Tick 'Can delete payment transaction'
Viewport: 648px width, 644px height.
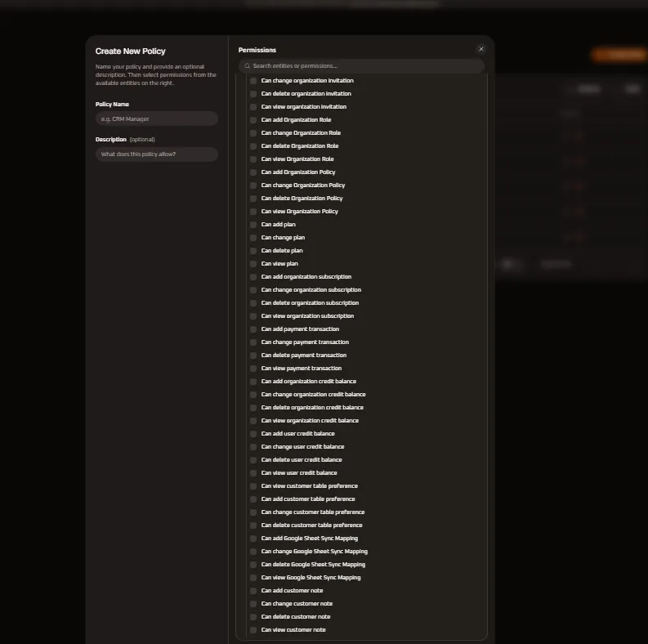pyautogui.click(x=253, y=356)
